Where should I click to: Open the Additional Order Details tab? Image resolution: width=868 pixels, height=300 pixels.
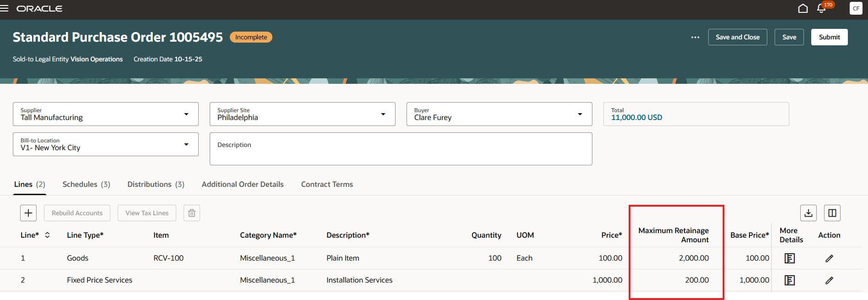click(243, 184)
